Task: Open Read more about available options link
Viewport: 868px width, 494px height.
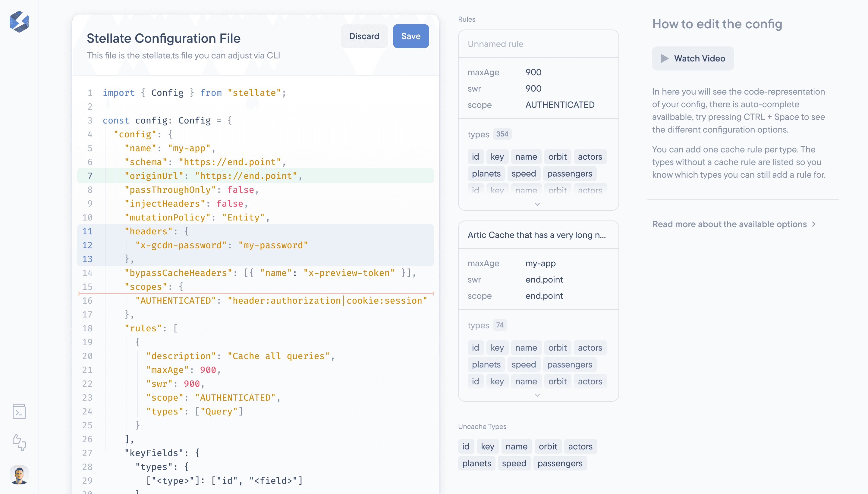Action: click(x=729, y=224)
